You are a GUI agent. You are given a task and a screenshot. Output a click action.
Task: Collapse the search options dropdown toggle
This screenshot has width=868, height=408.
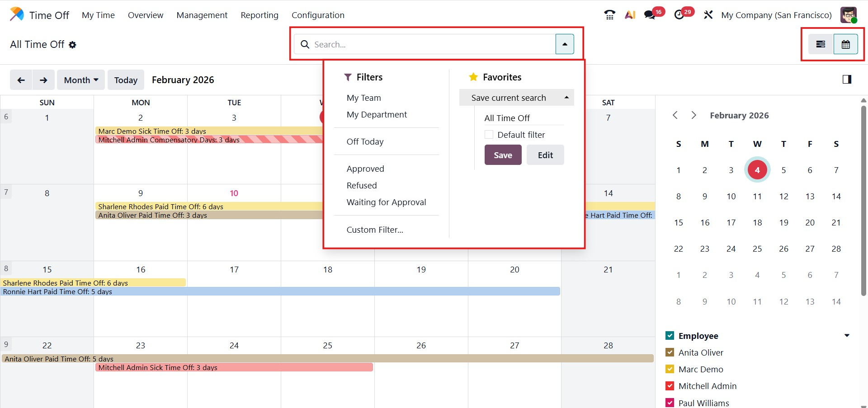click(x=565, y=44)
